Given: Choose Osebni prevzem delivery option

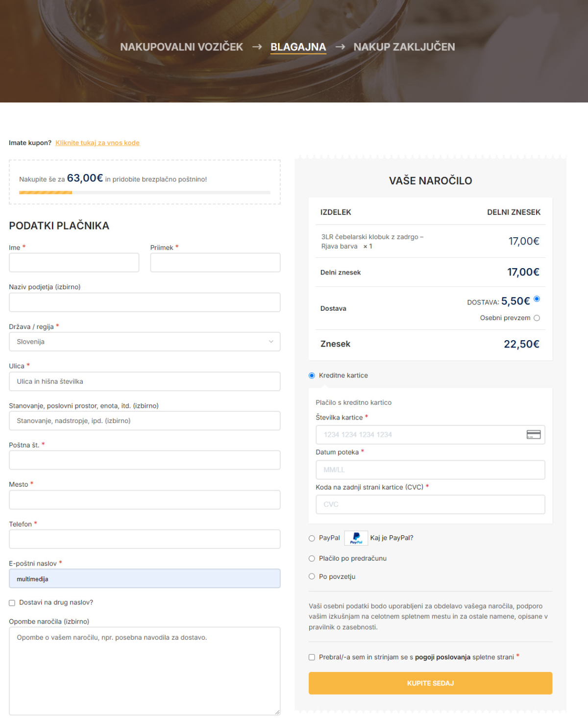Looking at the screenshot, I should click(537, 318).
